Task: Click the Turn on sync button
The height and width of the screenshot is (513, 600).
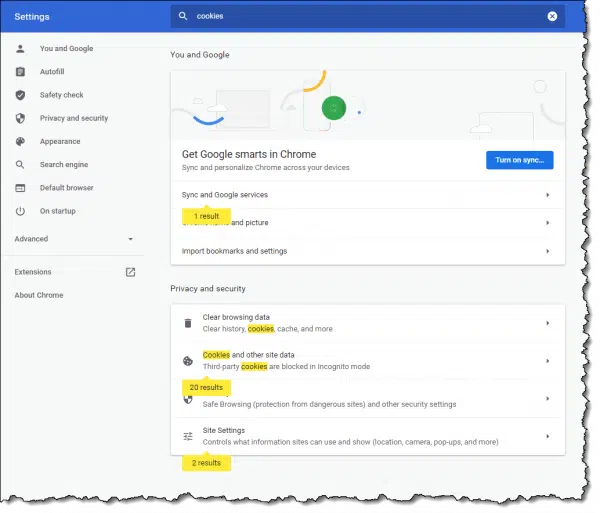Action: point(520,160)
